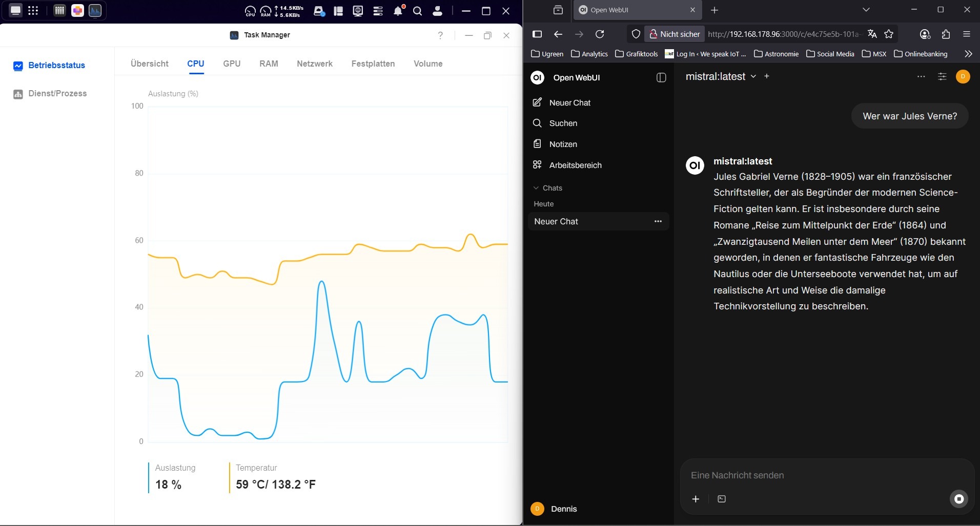Show more bookmarks overflow chevron

[x=968, y=54]
